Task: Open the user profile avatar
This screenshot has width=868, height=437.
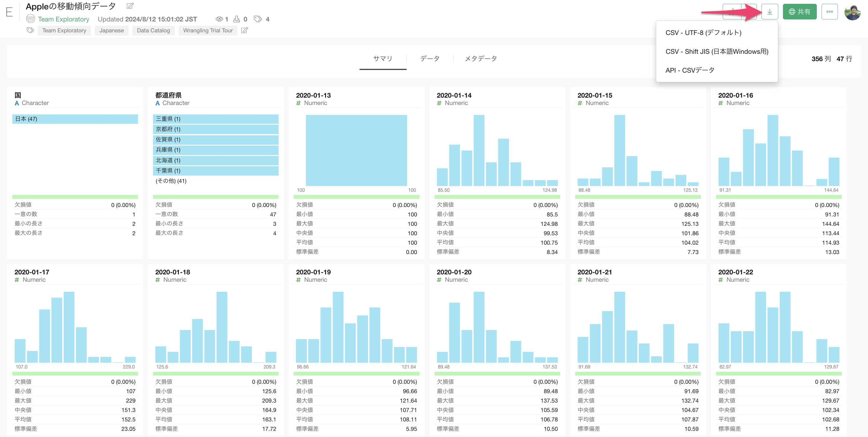Action: coord(852,12)
